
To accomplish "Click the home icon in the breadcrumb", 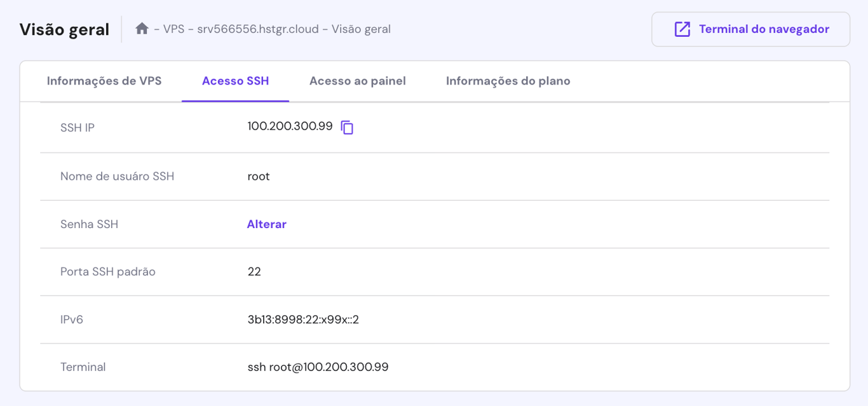I will pos(142,29).
